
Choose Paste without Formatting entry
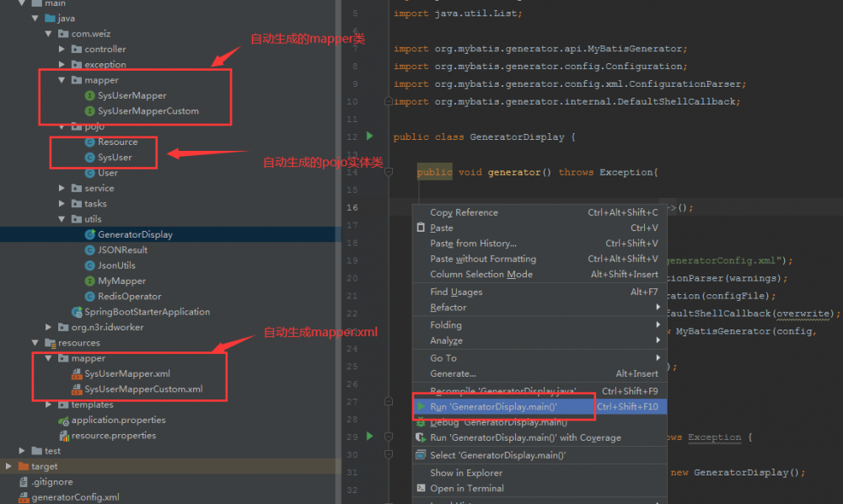click(x=540, y=259)
